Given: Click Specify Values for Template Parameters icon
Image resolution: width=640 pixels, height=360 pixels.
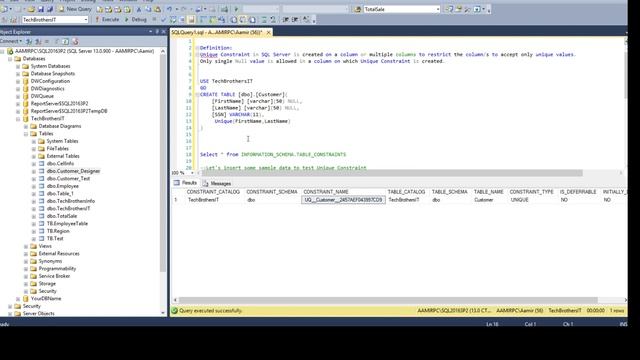Looking at the screenshot, I should pyautogui.click(x=306, y=19).
